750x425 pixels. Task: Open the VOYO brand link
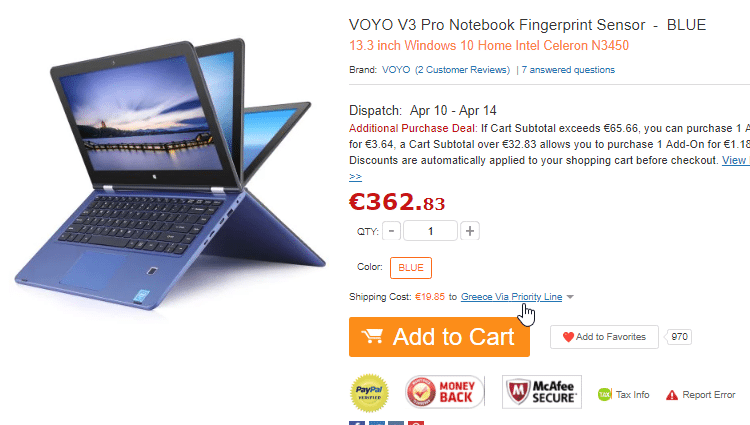[396, 70]
